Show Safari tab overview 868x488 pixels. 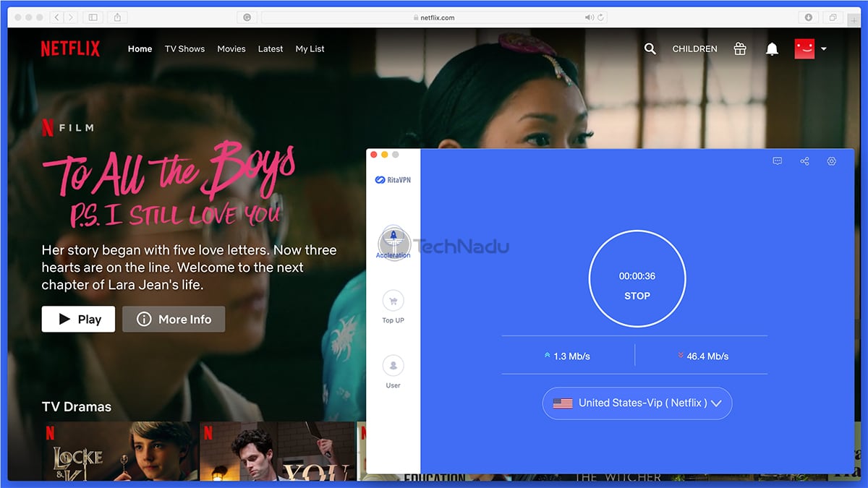(833, 17)
